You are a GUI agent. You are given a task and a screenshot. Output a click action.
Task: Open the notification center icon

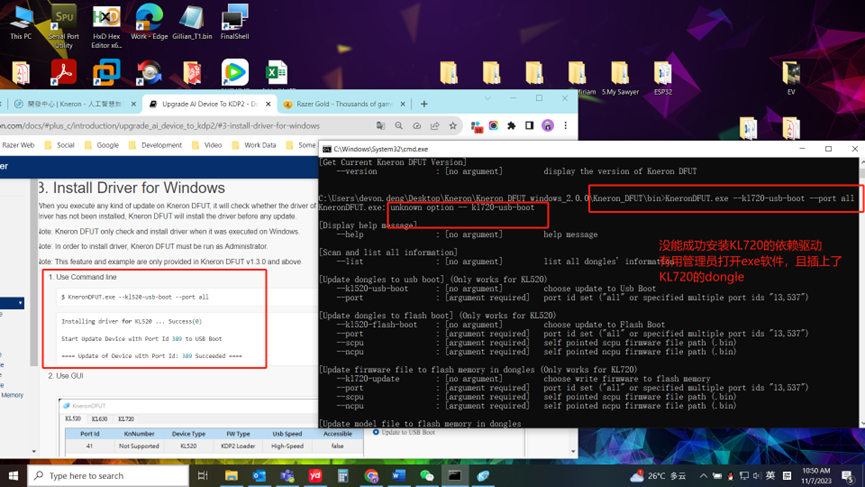pyautogui.click(x=848, y=475)
